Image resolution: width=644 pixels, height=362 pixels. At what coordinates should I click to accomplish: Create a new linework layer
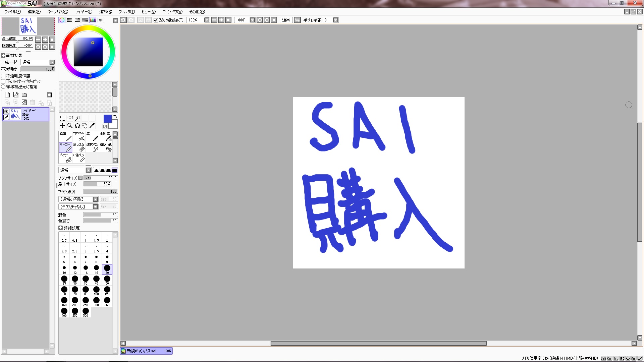(16, 95)
